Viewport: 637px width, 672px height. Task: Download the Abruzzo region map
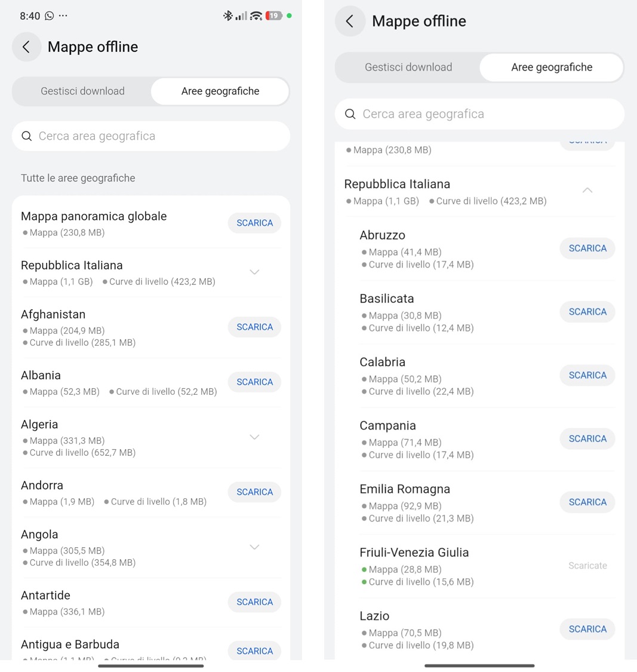tap(587, 248)
